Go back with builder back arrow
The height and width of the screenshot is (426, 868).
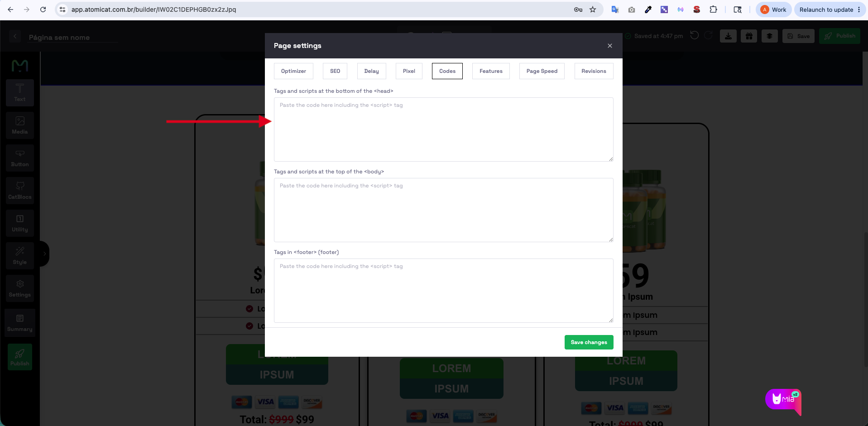click(15, 36)
